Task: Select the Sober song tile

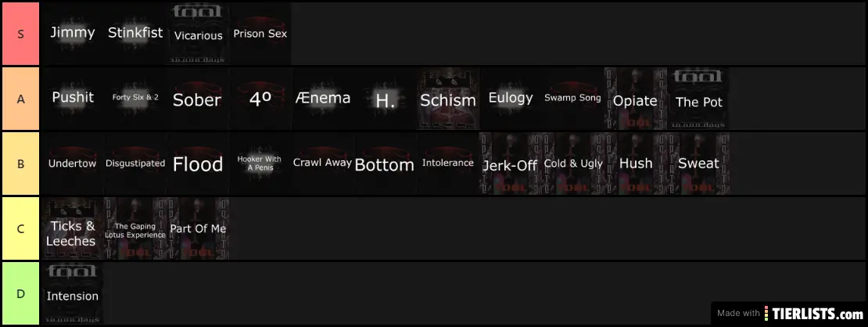Action: point(197,99)
